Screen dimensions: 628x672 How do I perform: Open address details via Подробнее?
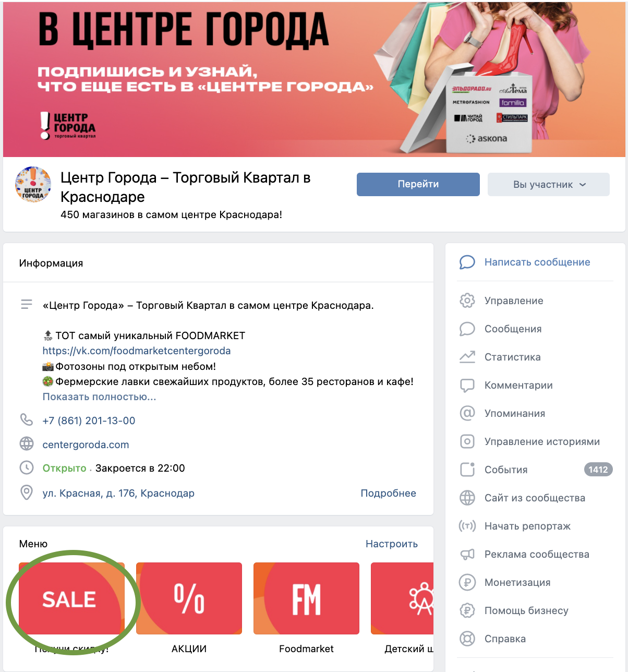[389, 493]
